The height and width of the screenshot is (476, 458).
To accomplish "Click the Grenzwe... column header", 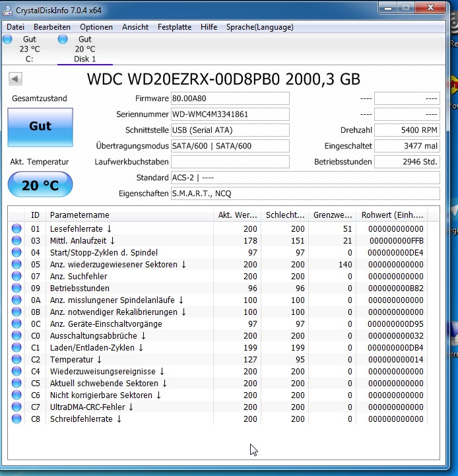I will (x=333, y=215).
